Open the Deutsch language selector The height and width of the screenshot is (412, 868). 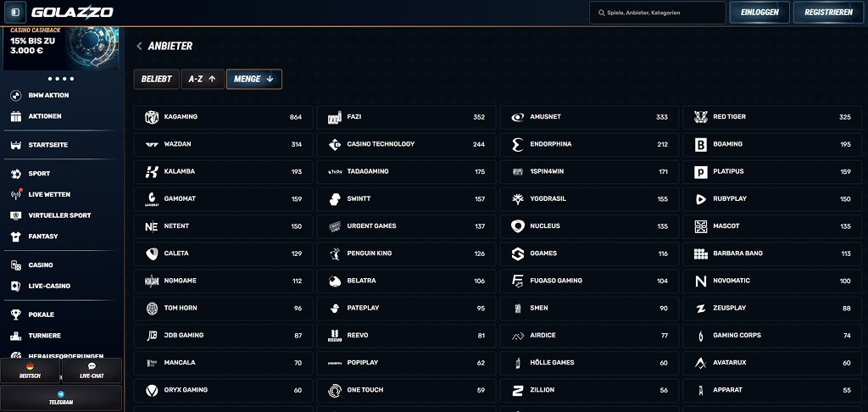[x=30, y=370]
